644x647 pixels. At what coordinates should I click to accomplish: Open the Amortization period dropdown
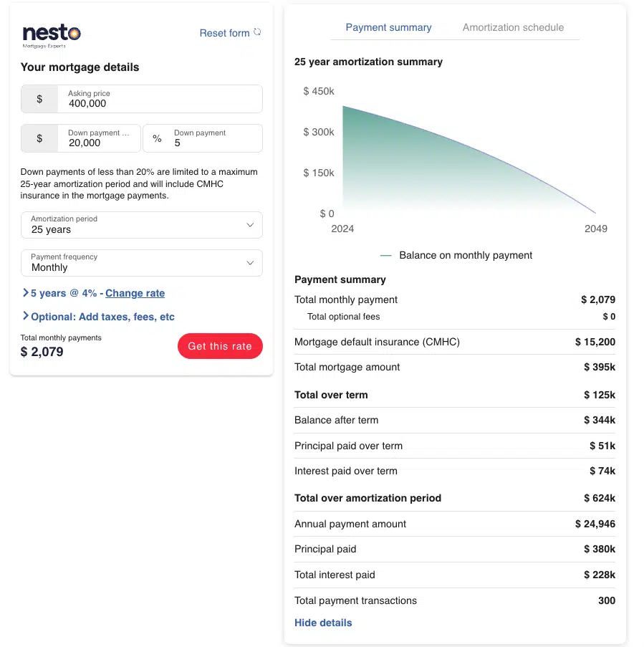[x=142, y=225]
